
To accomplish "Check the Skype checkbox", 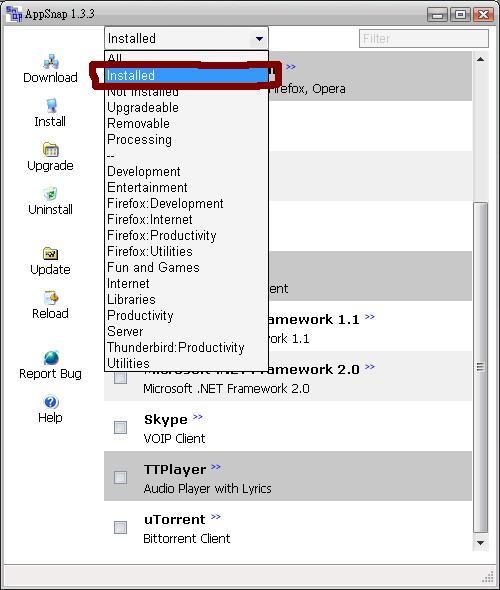I will point(120,427).
